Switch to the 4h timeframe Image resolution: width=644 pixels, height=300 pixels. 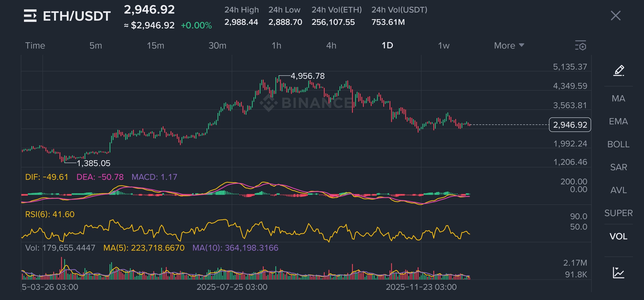tap(331, 45)
